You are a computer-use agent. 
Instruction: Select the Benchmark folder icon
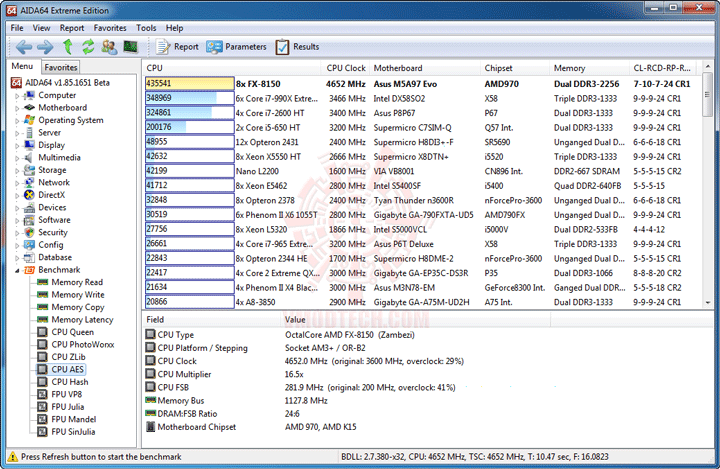tap(29, 270)
